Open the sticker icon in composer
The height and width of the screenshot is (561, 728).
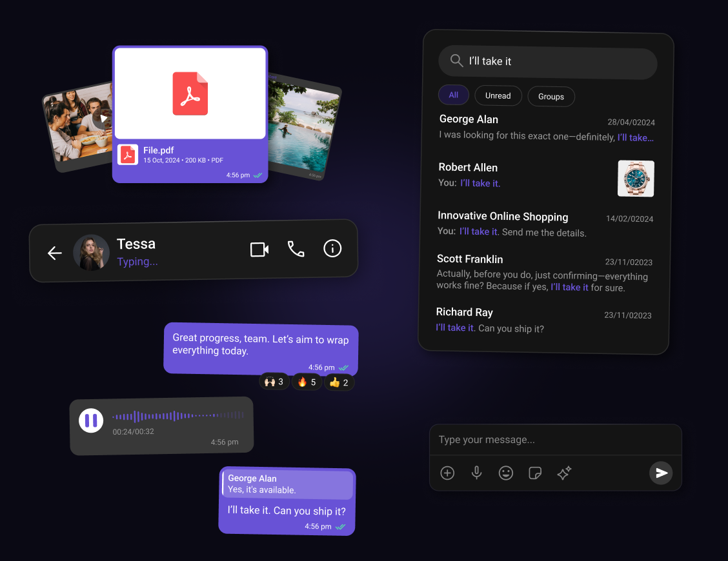click(x=535, y=473)
